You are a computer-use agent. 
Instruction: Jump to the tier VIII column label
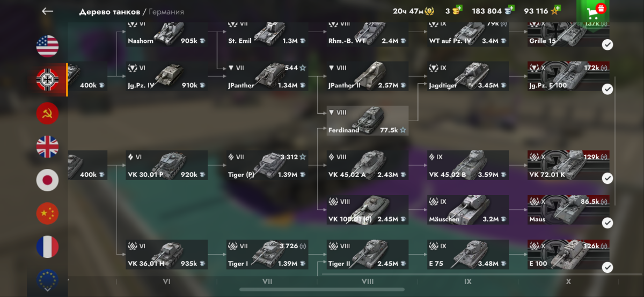[x=368, y=281]
